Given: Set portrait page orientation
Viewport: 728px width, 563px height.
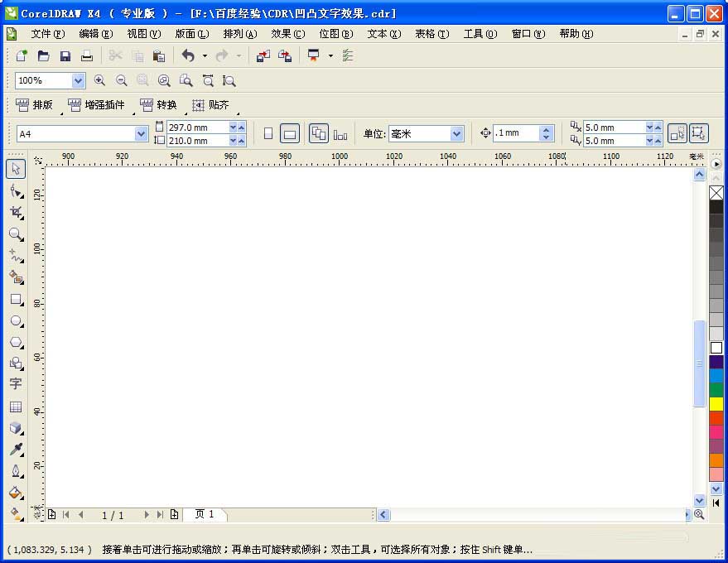Looking at the screenshot, I should coord(268,133).
